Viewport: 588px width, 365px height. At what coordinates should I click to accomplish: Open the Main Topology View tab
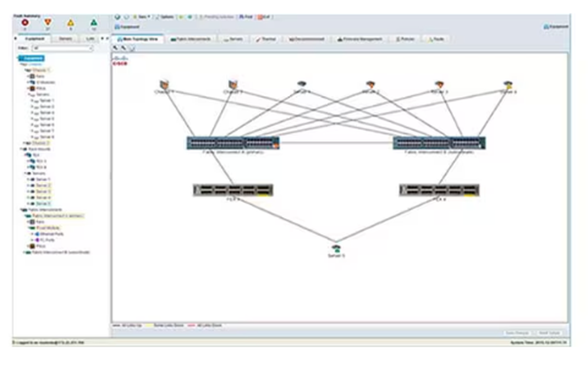point(138,39)
